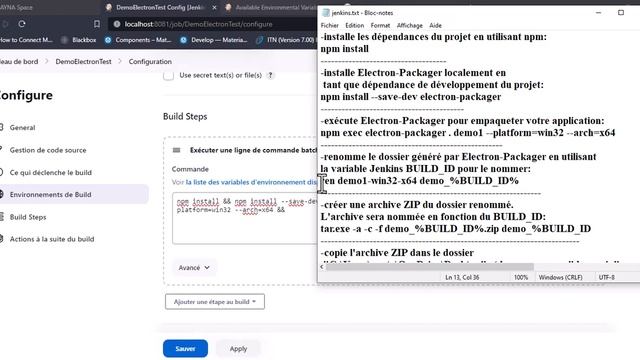Click Windows (CRLF) status bar entry
Screen dimensions: 640x360
[x=560, y=278]
